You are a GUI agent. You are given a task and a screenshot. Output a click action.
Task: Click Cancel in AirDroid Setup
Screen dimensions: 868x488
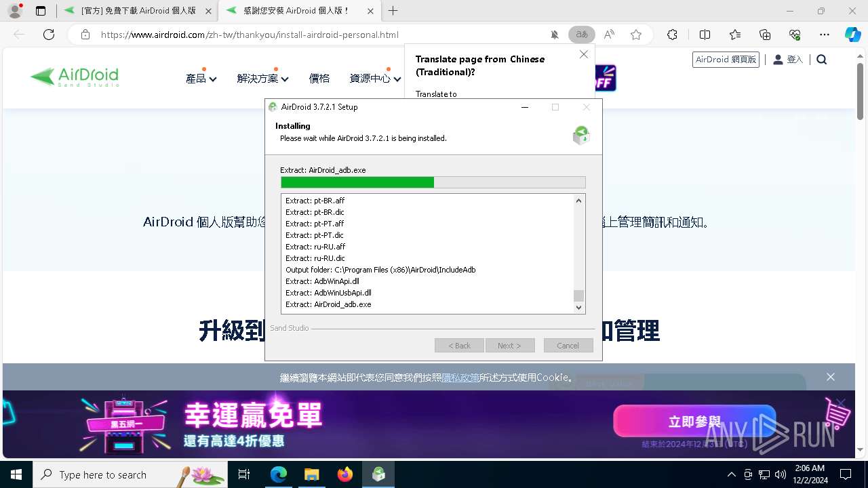click(x=568, y=346)
